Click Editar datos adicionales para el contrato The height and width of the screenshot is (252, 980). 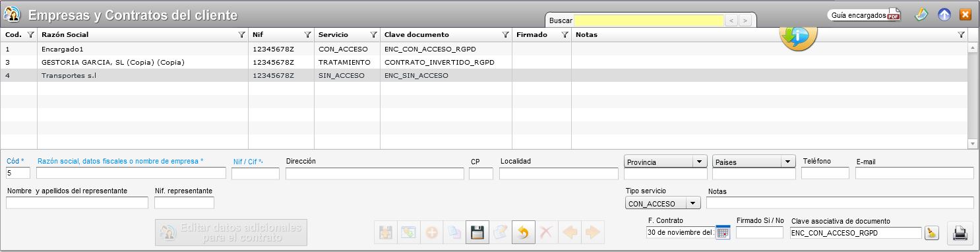click(231, 232)
